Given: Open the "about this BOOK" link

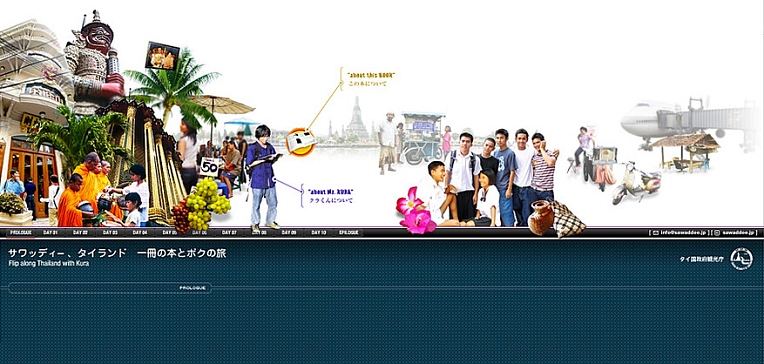Looking at the screenshot, I should (x=371, y=76).
